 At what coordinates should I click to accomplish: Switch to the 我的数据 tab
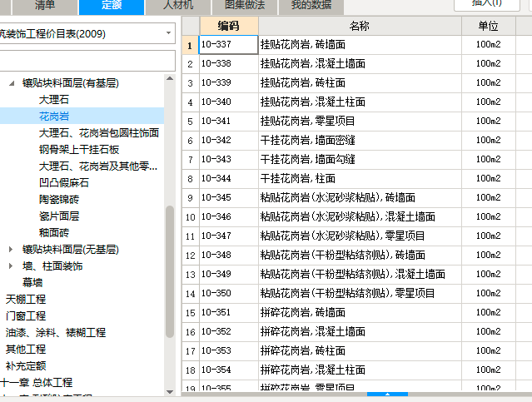[x=311, y=6]
